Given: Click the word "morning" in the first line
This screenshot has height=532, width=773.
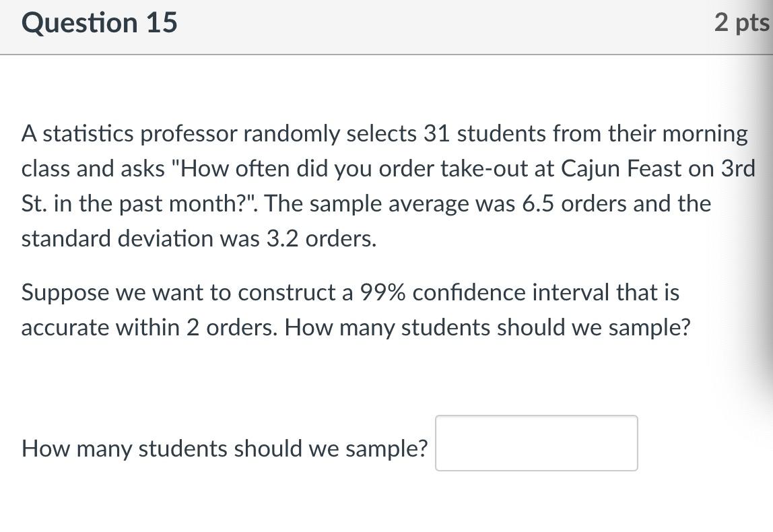Looking at the screenshot, I should (705, 134).
